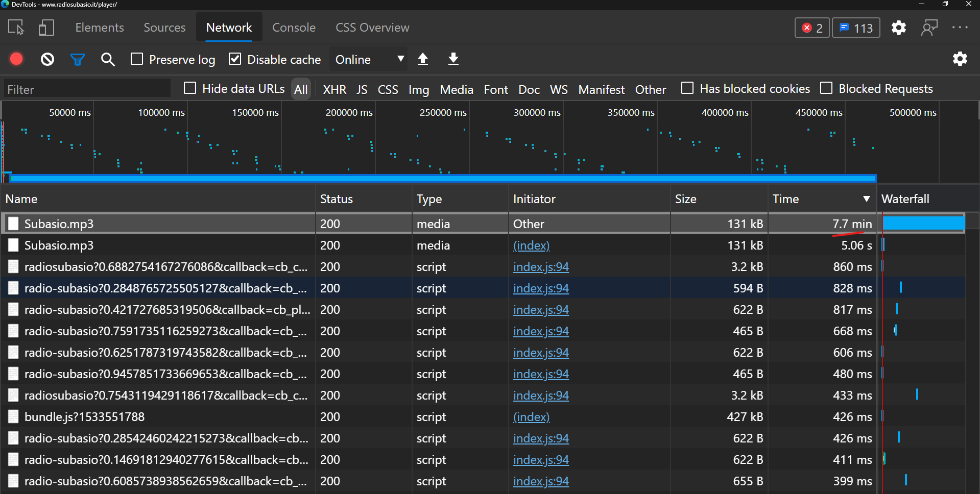Select request radio-subasio?0.421727685319506

pos(483,310)
